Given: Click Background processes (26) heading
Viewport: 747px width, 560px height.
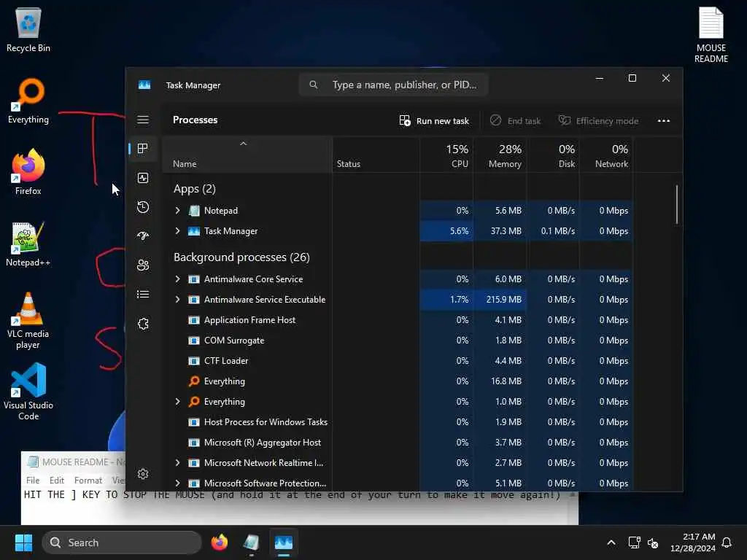Looking at the screenshot, I should point(241,257).
